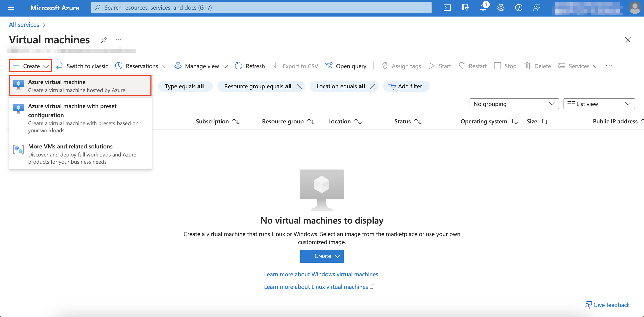Select the Stop action for virtual machines

(505, 66)
